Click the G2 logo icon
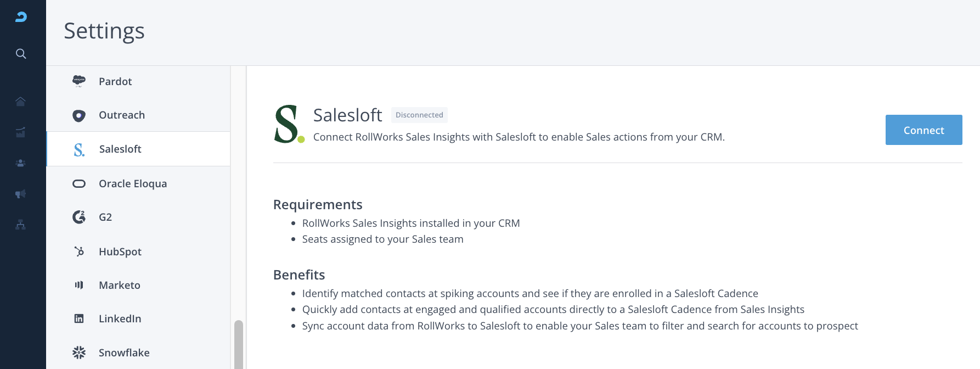This screenshot has width=980, height=369. click(x=79, y=217)
